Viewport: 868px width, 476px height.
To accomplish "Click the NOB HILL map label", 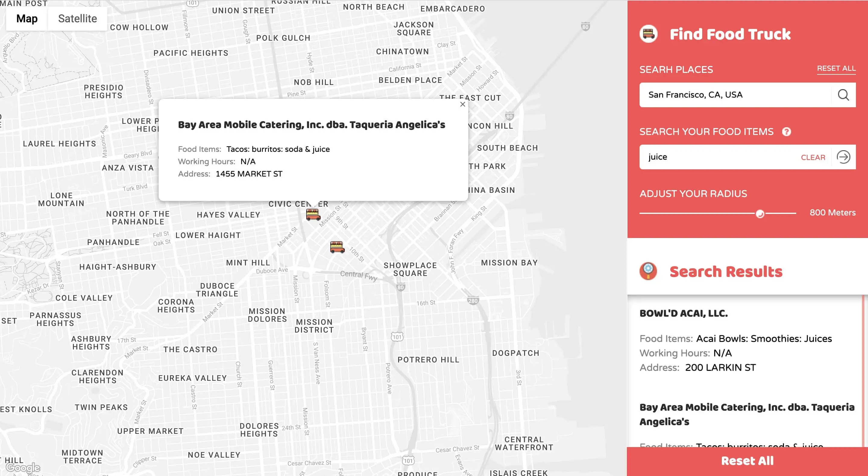I will [314, 82].
